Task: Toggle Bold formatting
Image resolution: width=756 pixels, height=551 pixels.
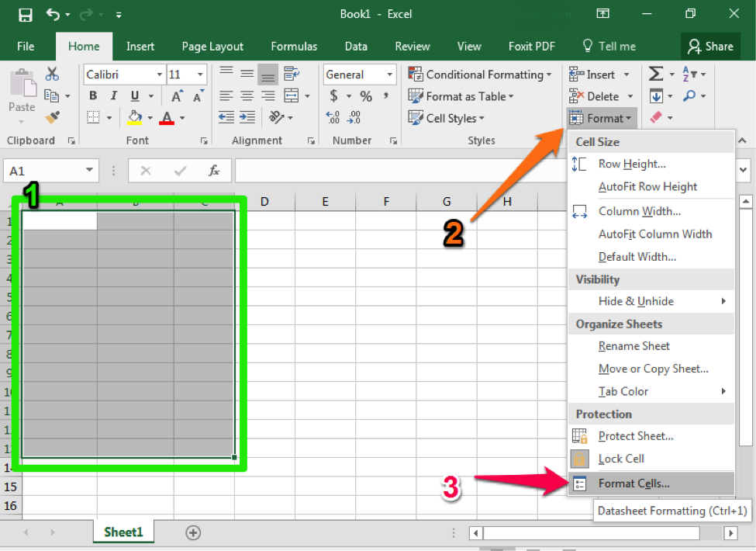Action: pos(93,96)
